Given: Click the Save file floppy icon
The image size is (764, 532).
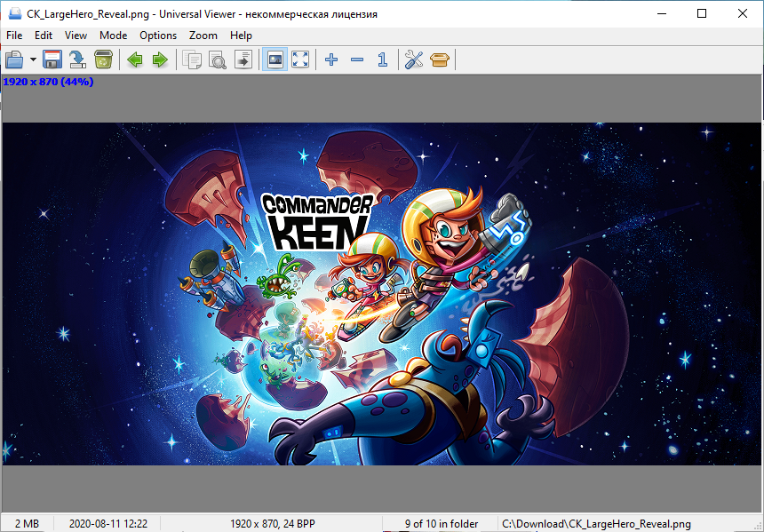Looking at the screenshot, I should (x=52, y=60).
